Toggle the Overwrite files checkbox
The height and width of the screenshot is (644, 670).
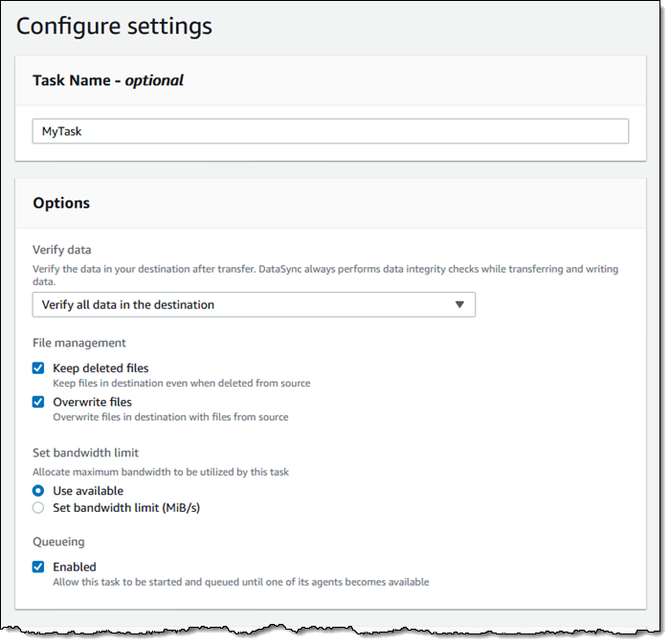tap(38, 402)
